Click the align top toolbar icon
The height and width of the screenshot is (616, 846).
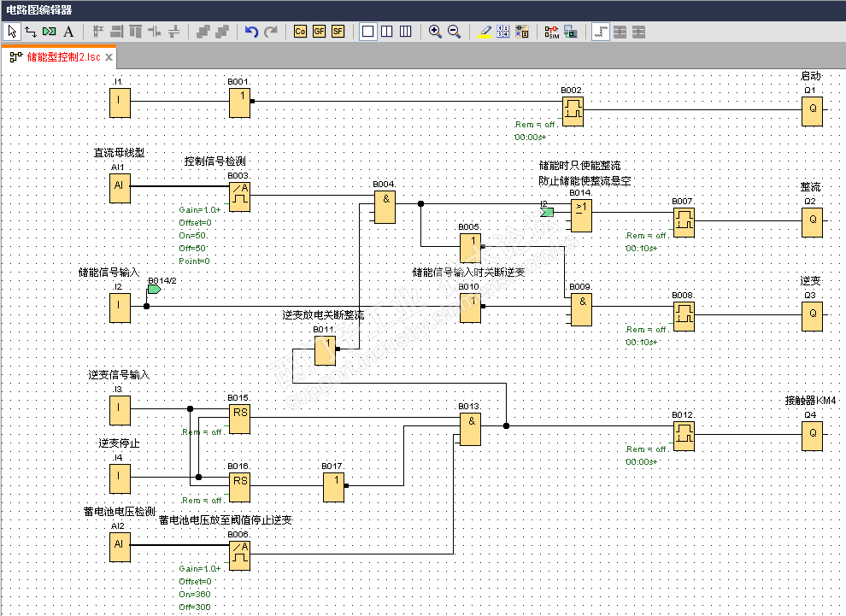tap(135, 32)
